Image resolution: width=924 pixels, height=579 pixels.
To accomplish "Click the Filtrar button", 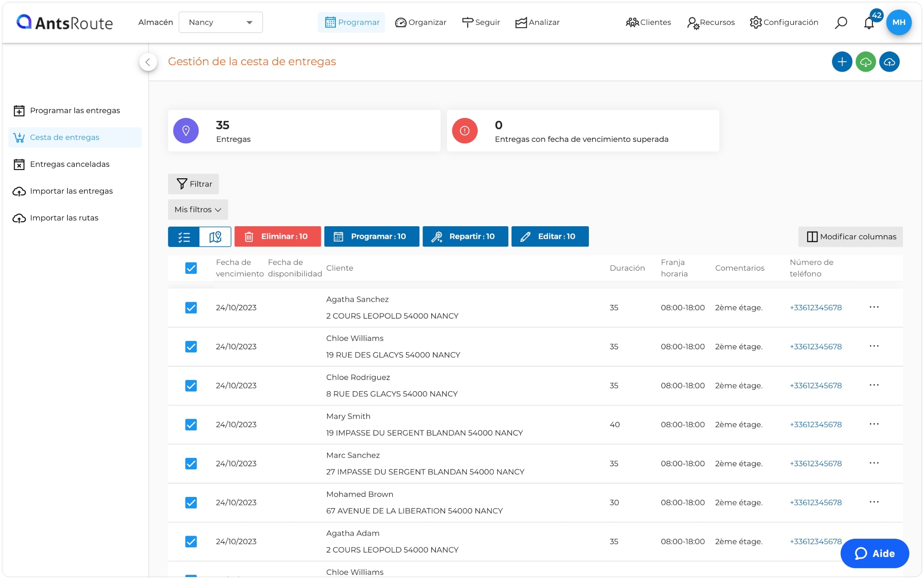I will click(194, 184).
